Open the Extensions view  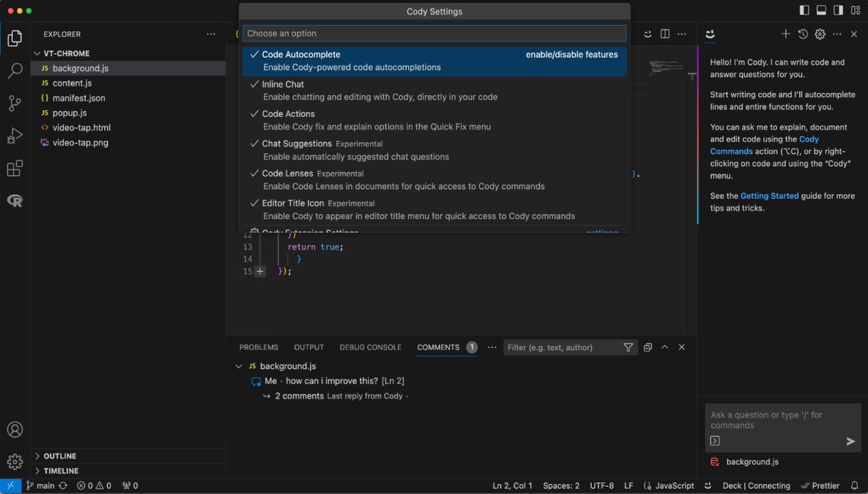15,168
